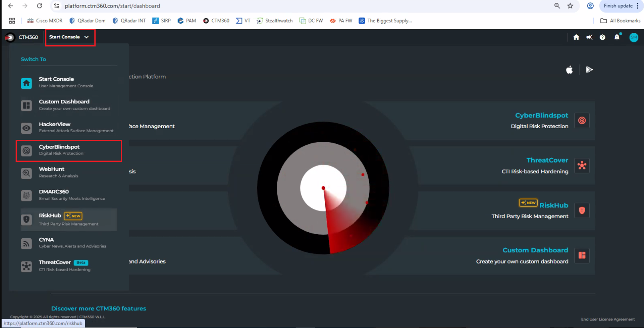The height and width of the screenshot is (328, 644).
Task: Open CyberBlindspot link on dashboard
Action: pos(542,115)
